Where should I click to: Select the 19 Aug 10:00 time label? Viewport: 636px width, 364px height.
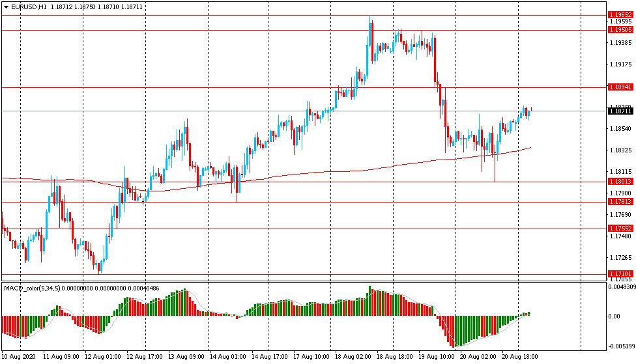437,357
